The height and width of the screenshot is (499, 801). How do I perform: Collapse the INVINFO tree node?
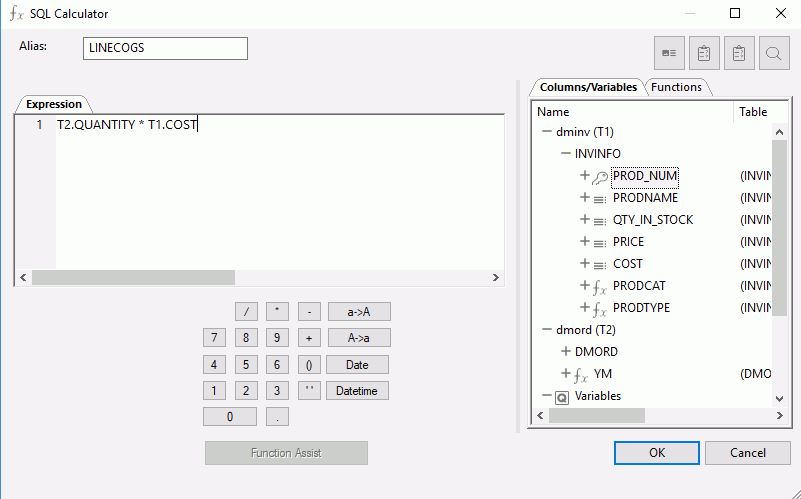[x=566, y=153]
